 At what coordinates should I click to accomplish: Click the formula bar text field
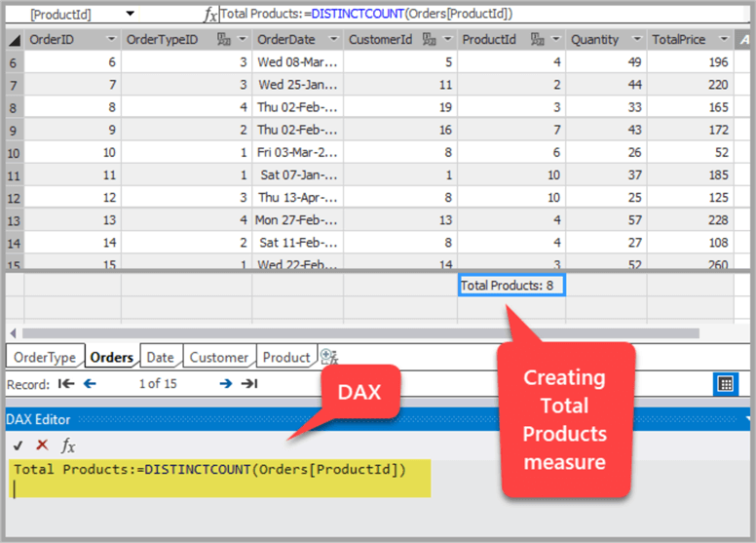click(x=484, y=14)
